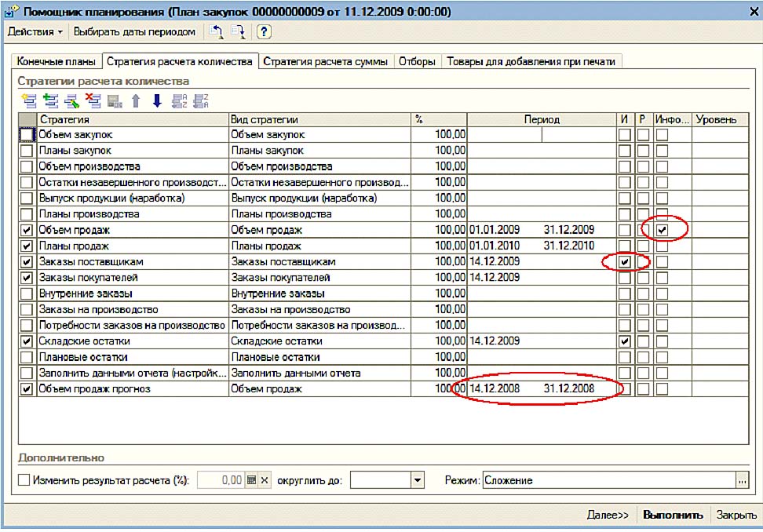The width and height of the screenshot is (763, 532).
Task: Select date 14.12.2008 in Объем продаж прогноз row
Action: pyautogui.click(x=495, y=388)
